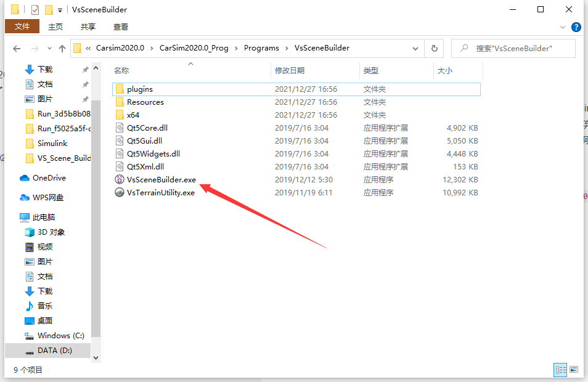Open 桌面 folder in sidebar
Viewport: 588px width, 382px height.
tap(39, 320)
